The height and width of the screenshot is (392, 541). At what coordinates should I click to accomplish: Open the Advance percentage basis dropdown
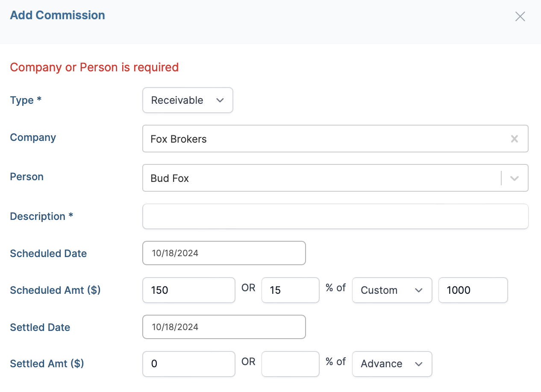click(392, 364)
